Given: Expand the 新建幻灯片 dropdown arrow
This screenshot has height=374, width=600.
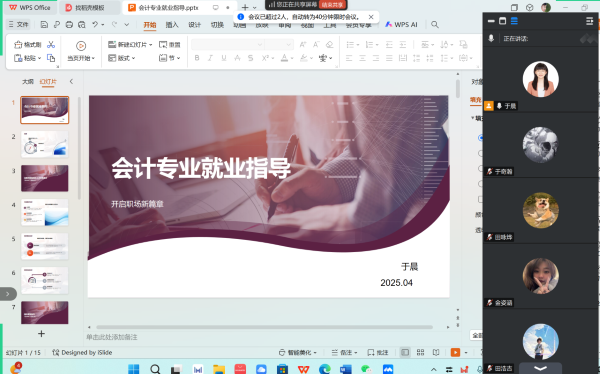Looking at the screenshot, I should (150, 45).
